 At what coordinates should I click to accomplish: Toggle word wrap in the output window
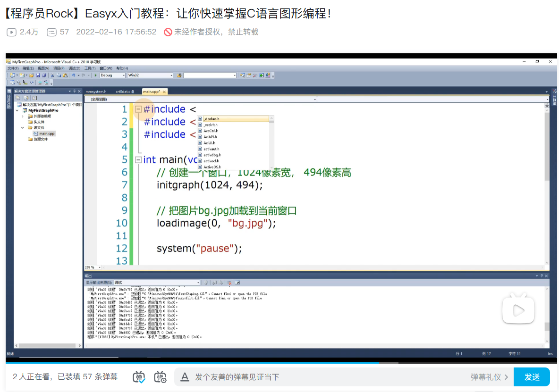237,282
